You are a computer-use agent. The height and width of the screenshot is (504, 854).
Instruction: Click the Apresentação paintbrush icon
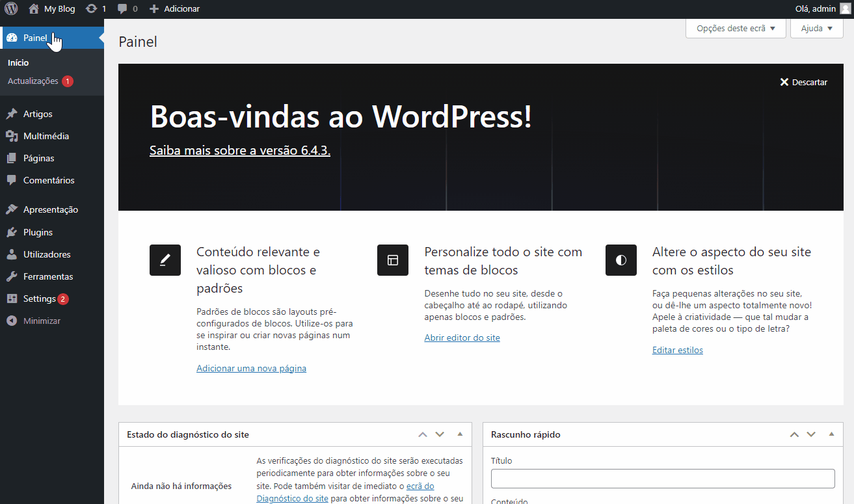12,209
